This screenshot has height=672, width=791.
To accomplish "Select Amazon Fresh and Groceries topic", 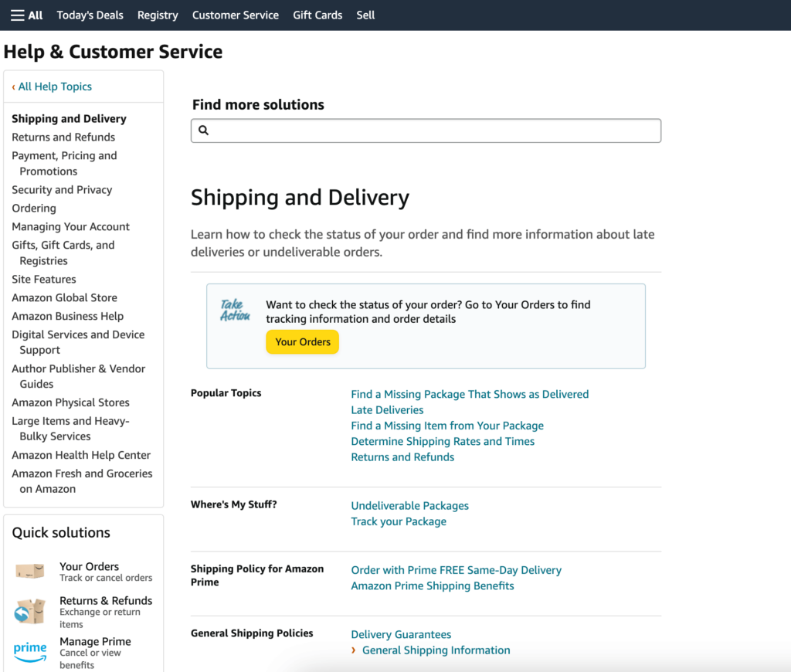I will pos(82,481).
